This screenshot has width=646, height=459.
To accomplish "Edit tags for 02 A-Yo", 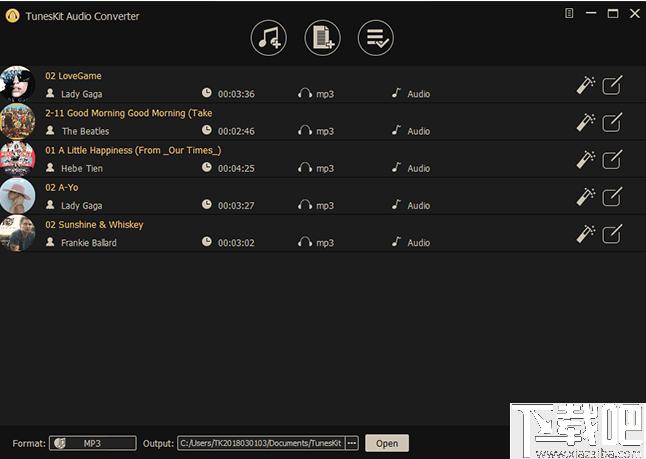I will coord(612,197).
